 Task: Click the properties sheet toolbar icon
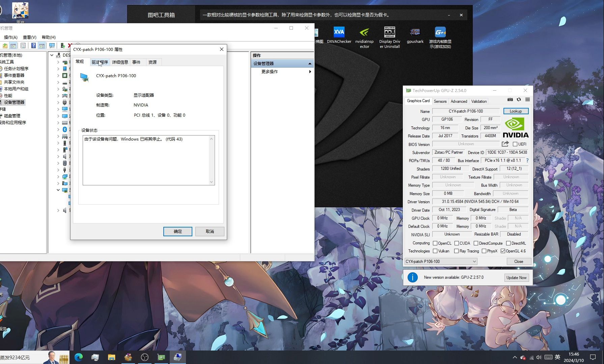pos(23,45)
